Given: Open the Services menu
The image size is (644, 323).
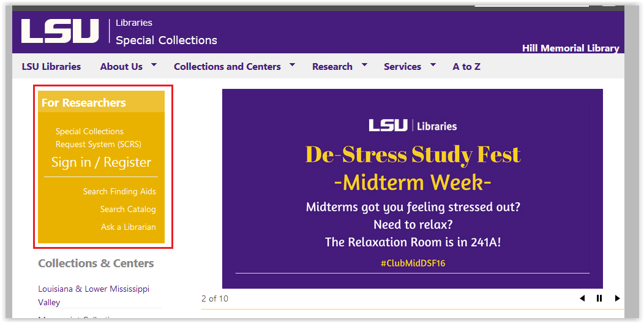Looking at the screenshot, I should coord(403,67).
